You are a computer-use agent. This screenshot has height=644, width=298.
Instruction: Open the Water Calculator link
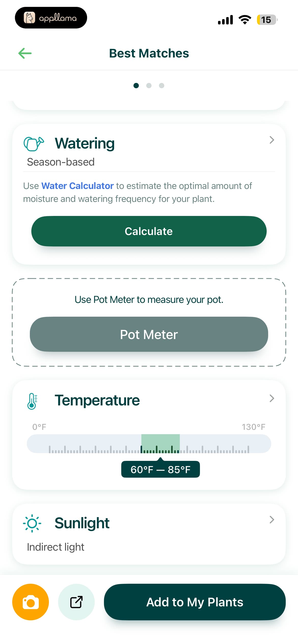pos(77,186)
